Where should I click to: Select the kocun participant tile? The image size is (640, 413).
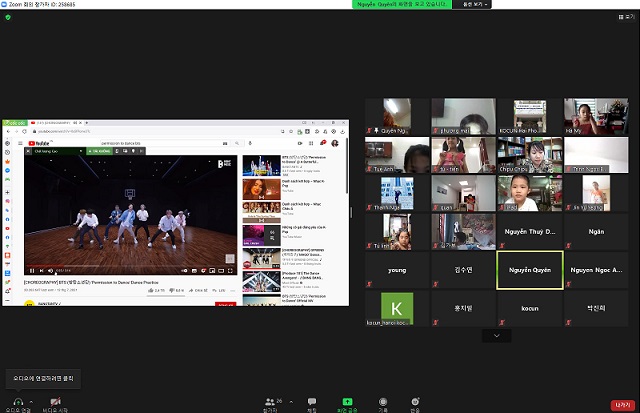coord(530,309)
